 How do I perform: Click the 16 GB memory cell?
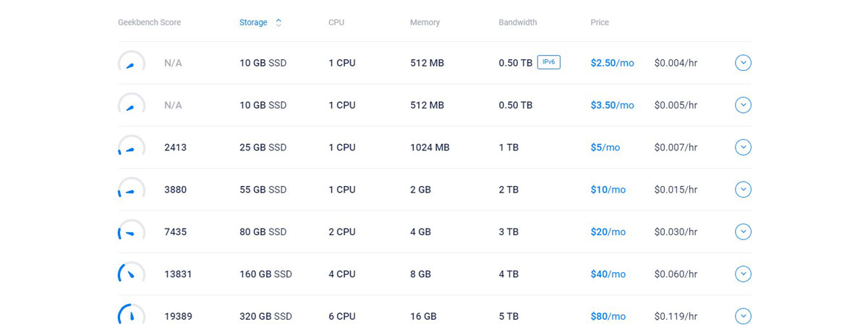(x=423, y=316)
